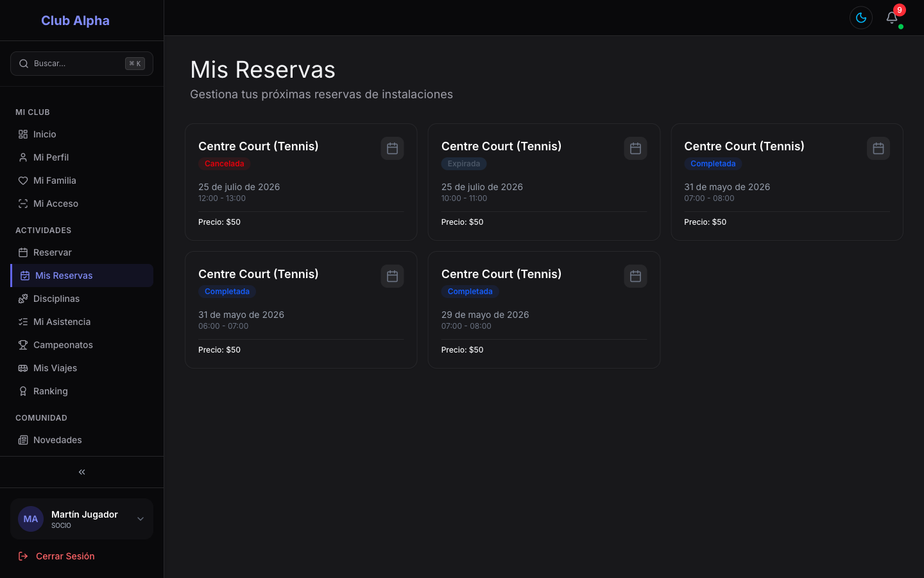Click the Mis Viajes bus icon

pyautogui.click(x=23, y=368)
